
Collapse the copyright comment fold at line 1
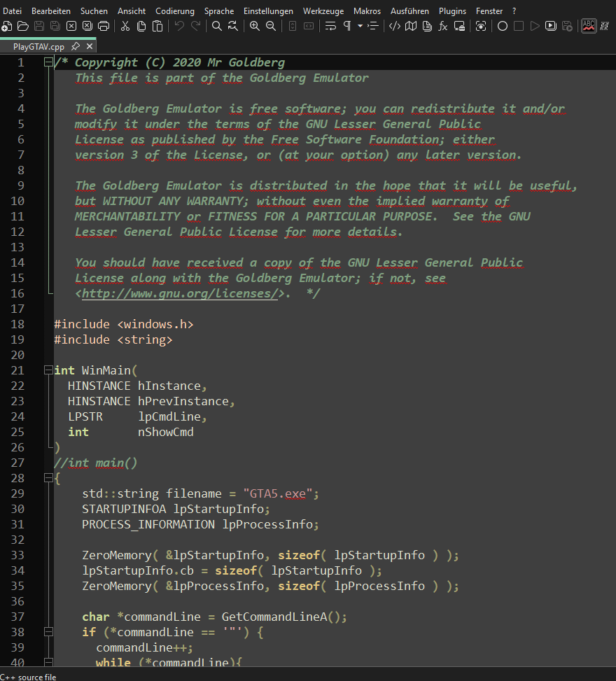point(48,62)
